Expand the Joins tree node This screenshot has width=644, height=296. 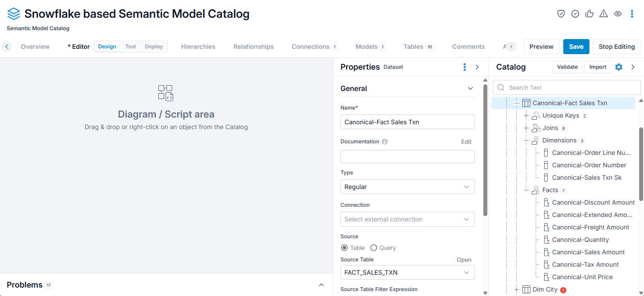tap(526, 128)
